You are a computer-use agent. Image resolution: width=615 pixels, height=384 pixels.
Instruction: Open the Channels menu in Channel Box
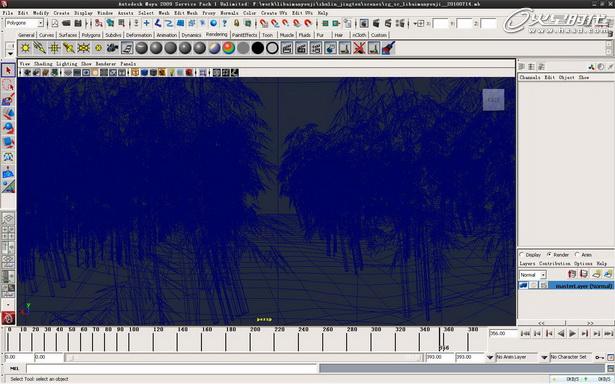pyautogui.click(x=530, y=78)
